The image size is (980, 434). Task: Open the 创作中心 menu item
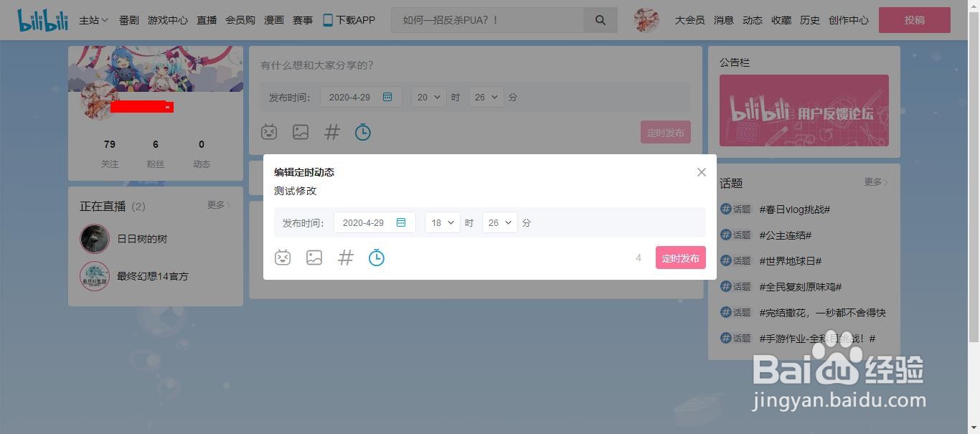848,20
